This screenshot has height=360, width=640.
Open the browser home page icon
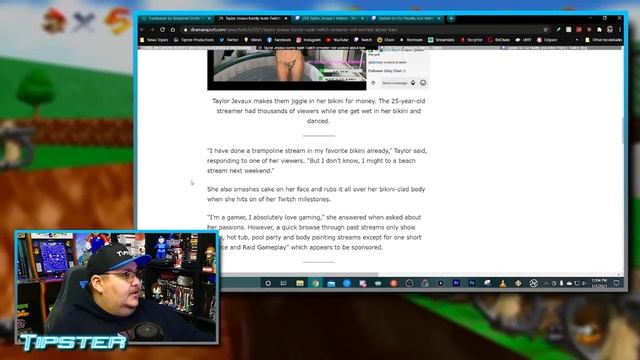click(173, 30)
